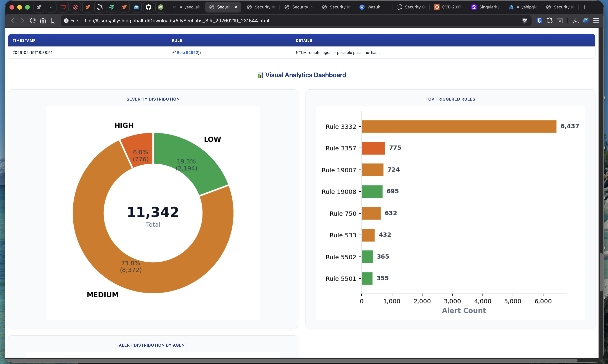
Task: Open site info icon beside File label
Action: coord(66,21)
